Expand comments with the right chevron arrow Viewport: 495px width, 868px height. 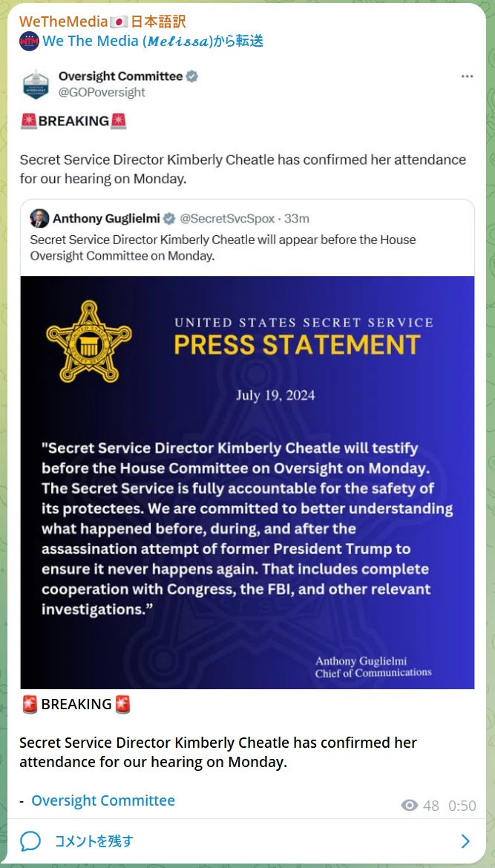[465, 841]
